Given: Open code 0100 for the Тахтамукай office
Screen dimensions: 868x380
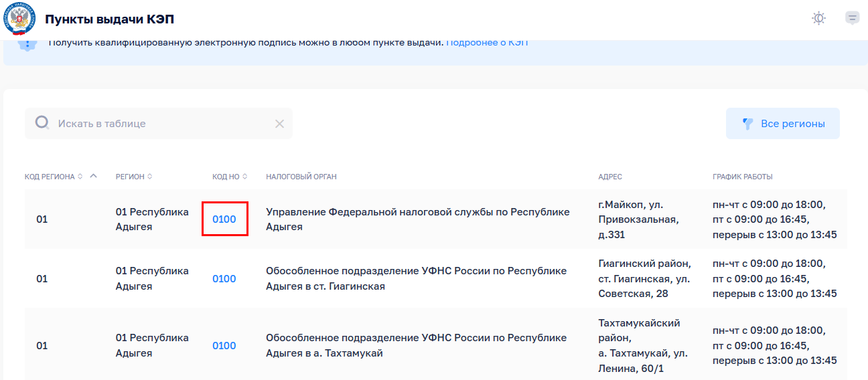Looking at the screenshot, I should click(224, 345).
